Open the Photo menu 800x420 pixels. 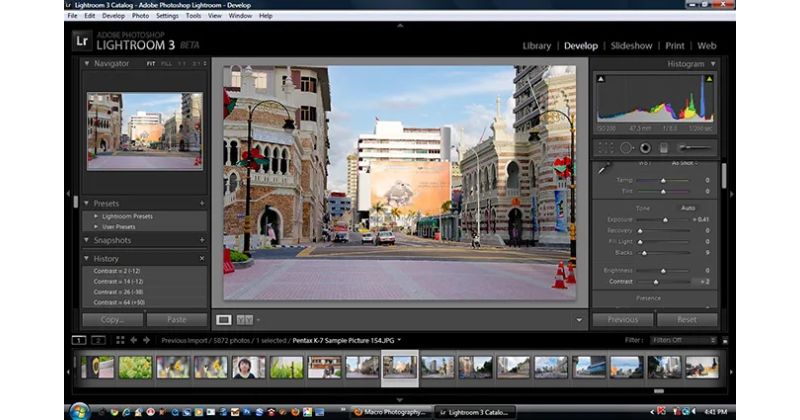pos(140,16)
